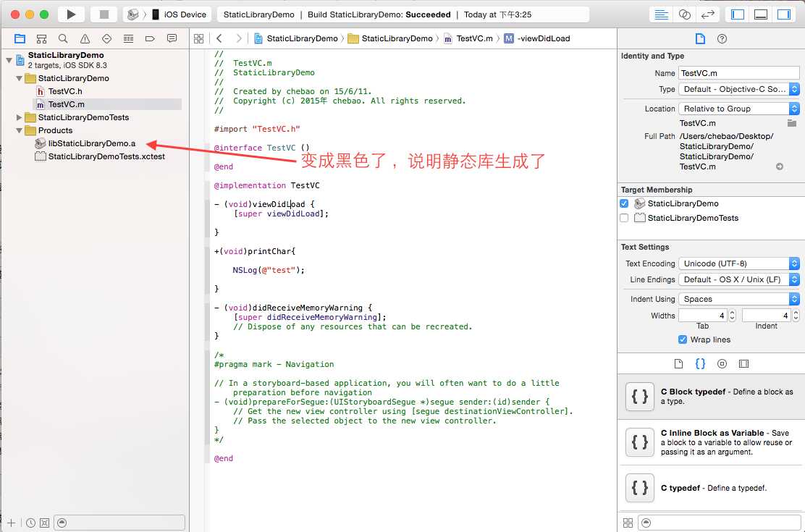805x532 pixels.
Task: Show the Version editor
Action: (x=708, y=14)
